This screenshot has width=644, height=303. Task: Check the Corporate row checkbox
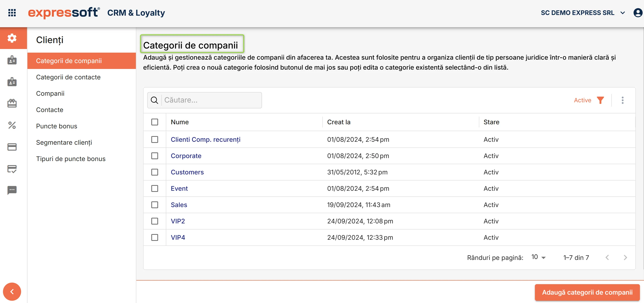coord(155,156)
